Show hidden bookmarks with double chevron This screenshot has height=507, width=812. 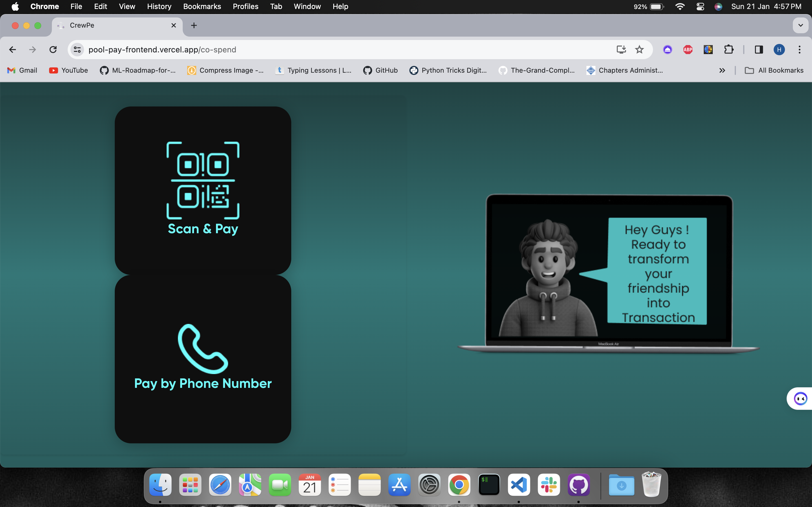722,70
